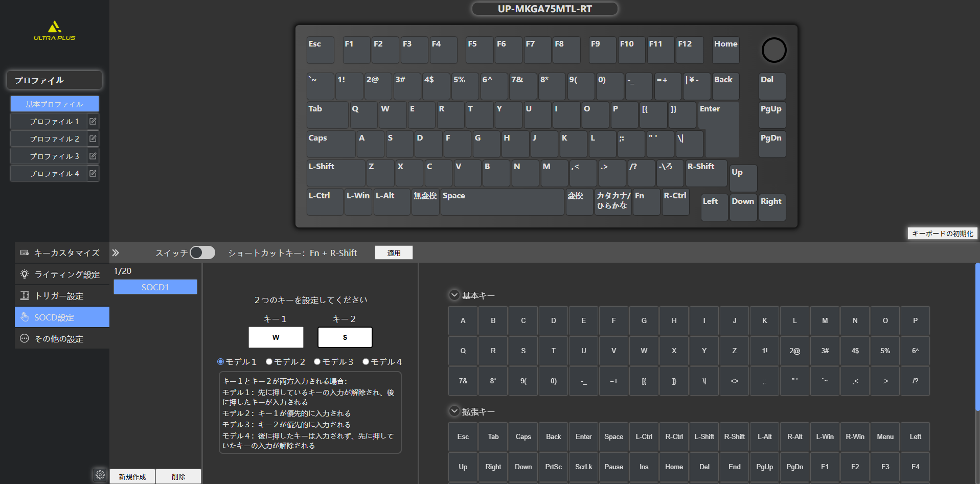
Task: Edit profile 3 with its pencil icon
Action: [x=93, y=156]
